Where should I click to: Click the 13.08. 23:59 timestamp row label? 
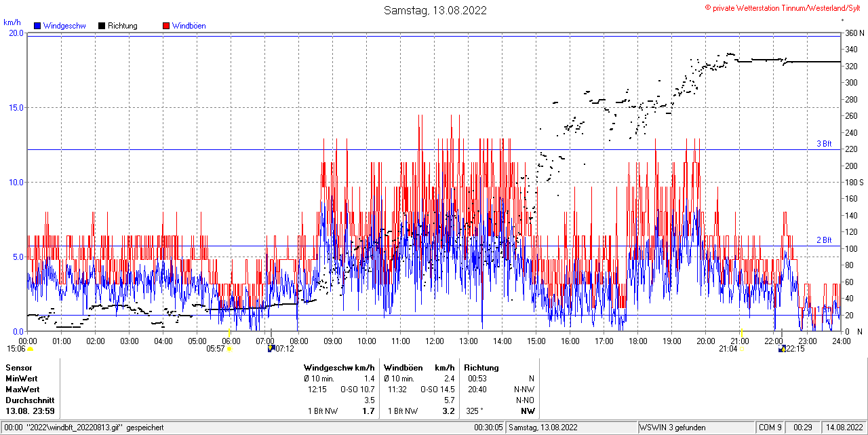tap(30, 411)
